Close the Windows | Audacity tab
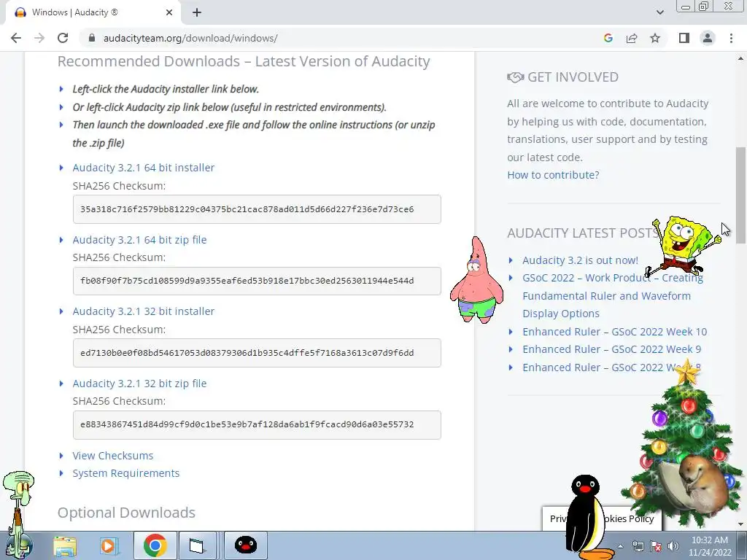 pos(169,12)
